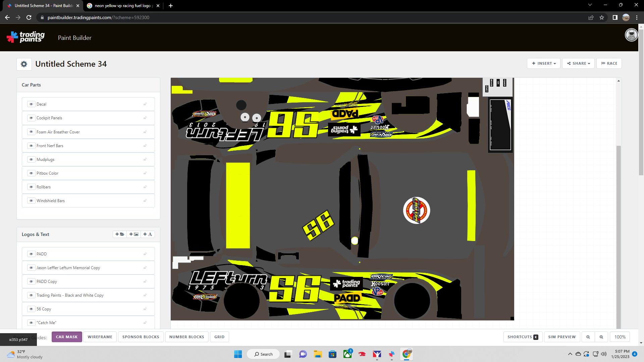Click zoom out magnifier icon
The image size is (644, 362).
click(588, 337)
